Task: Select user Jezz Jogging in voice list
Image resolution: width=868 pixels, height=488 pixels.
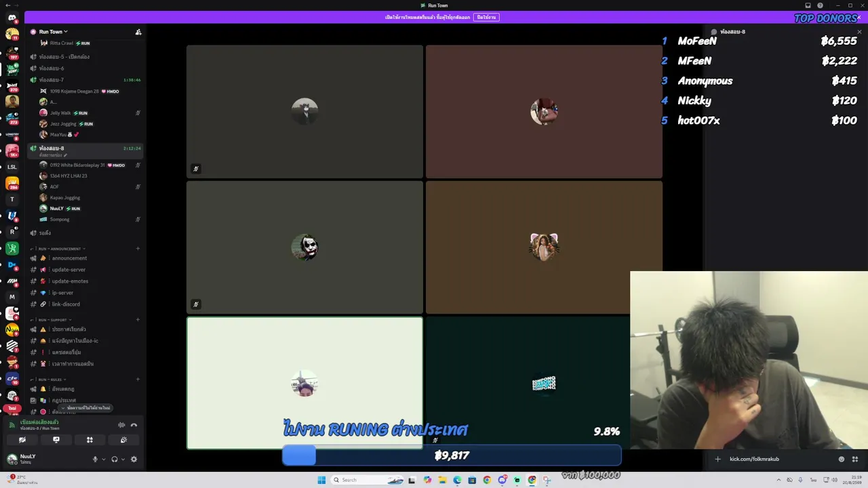Action: click(x=90, y=124)
